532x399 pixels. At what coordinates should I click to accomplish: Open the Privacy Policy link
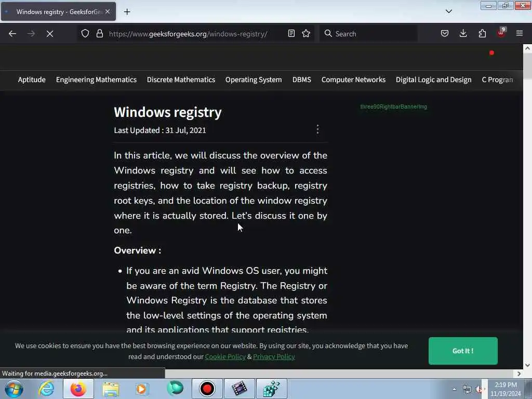[x=274, y=356]
